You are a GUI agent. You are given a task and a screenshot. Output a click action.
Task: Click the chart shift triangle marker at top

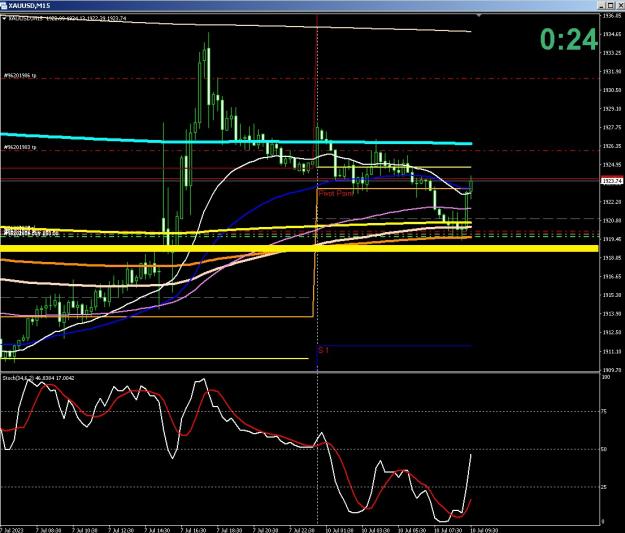tap(479, 16)
